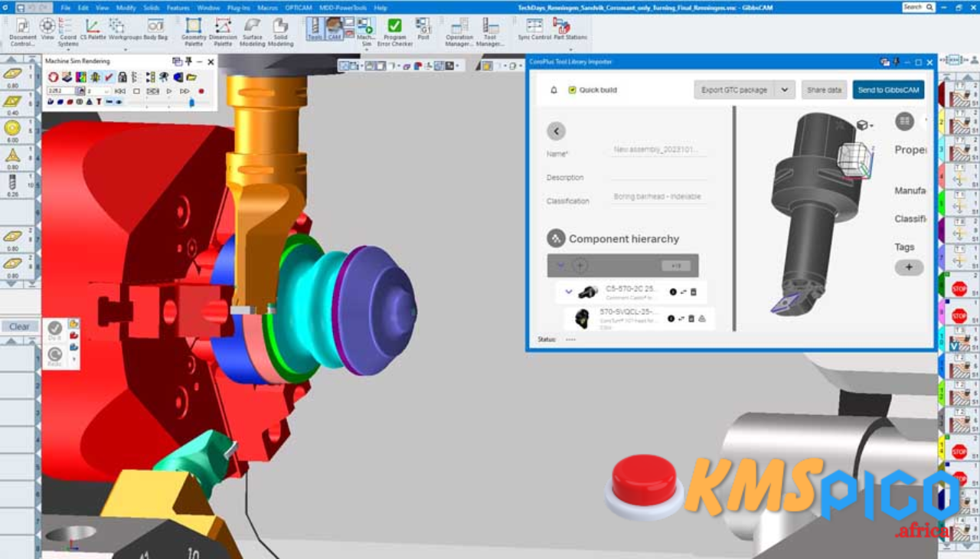Viewport: 980px width, 559px height.
Task: Open Part Stations
Action: 570,29
